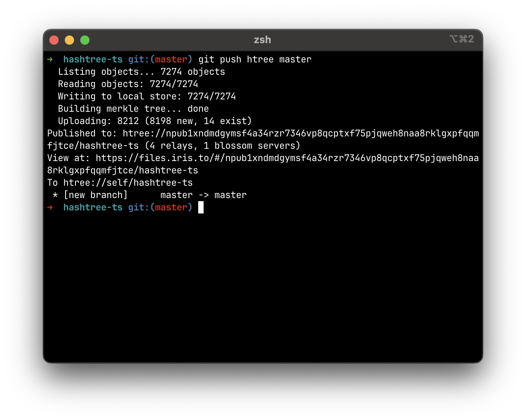Click the zsh window title
Image resolution: width=526 pixels, height=420 pixels.
tap(262, 40)
